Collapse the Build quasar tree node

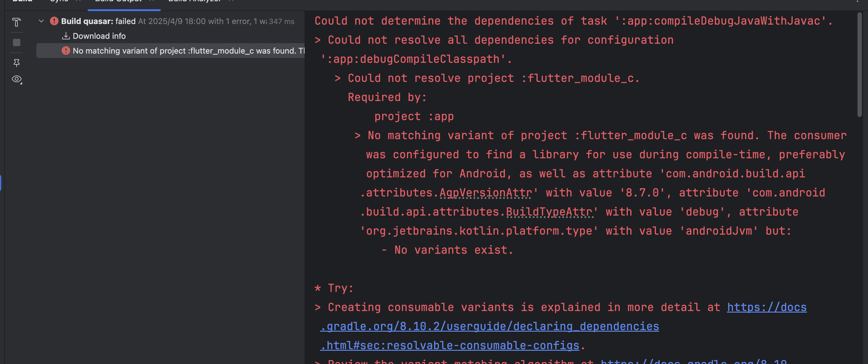(x=41, y=21)
